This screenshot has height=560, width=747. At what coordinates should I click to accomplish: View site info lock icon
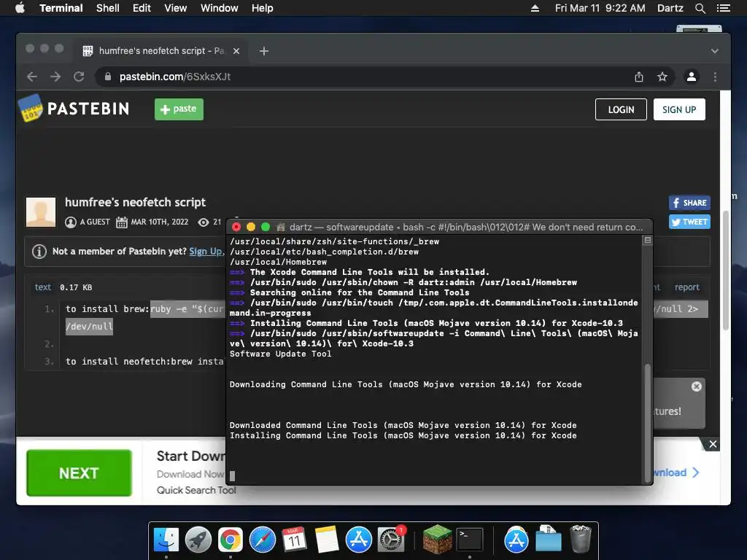108,77
